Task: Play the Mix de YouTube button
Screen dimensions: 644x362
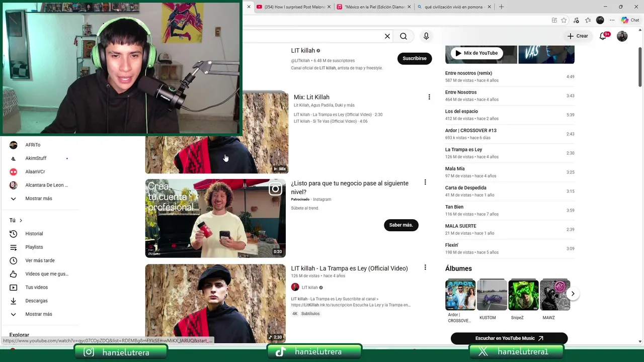Action: click(x=476, y=53)
